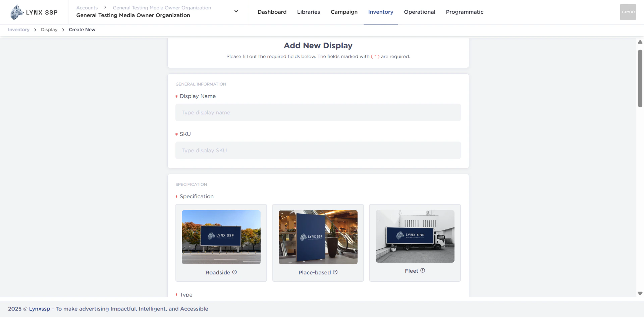Open the Libraries menu
The height and width of the screenshot is (318, 644).
pos(309,12)
